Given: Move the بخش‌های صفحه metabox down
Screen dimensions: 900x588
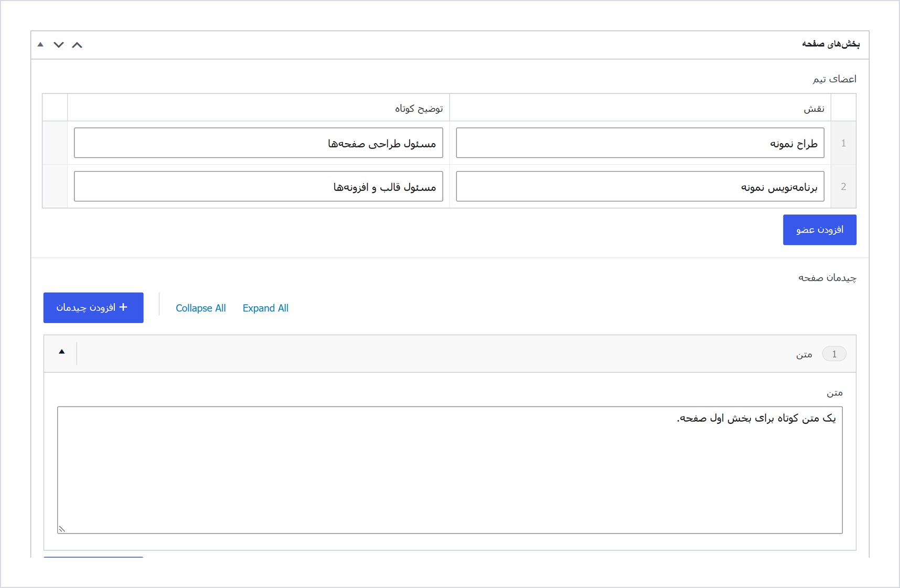Looking at the screenshot, I should click(x=59, y=45).
